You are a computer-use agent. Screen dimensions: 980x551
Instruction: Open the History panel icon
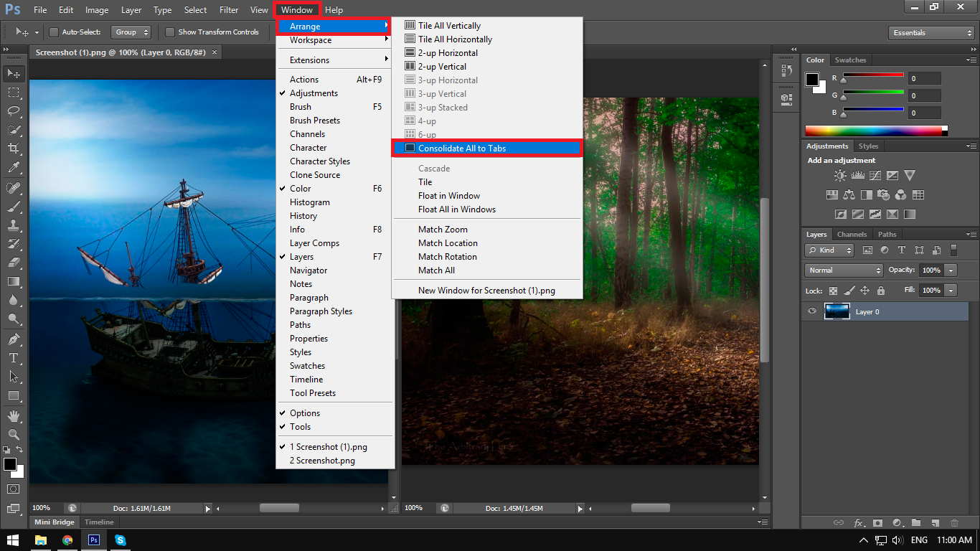coord(786,71)
